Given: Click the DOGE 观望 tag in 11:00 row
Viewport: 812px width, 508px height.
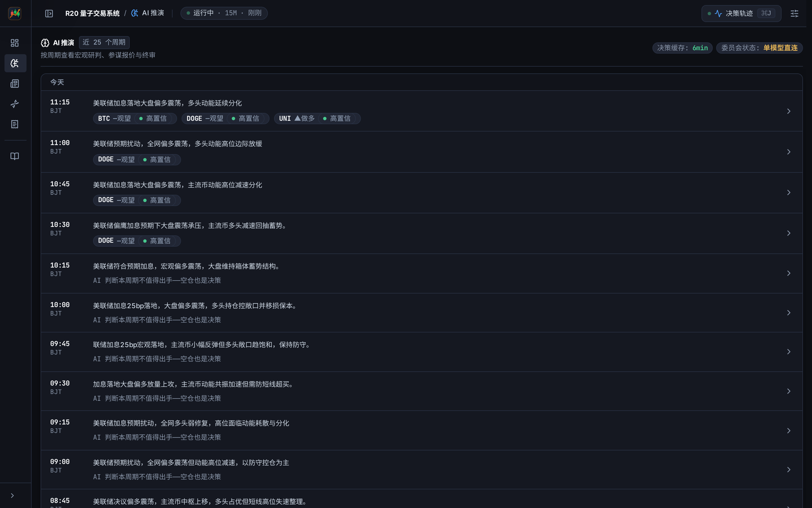Looking at the screenshot, I should point(137,159).
